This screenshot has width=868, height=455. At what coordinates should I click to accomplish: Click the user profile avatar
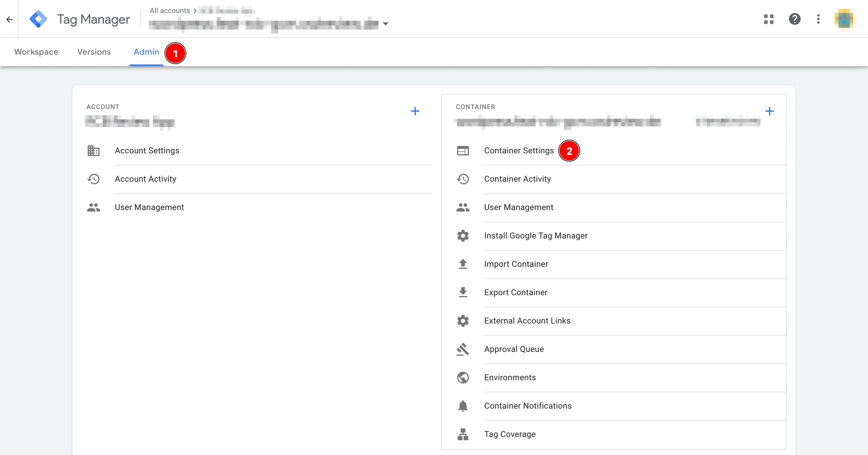point(844,19)
